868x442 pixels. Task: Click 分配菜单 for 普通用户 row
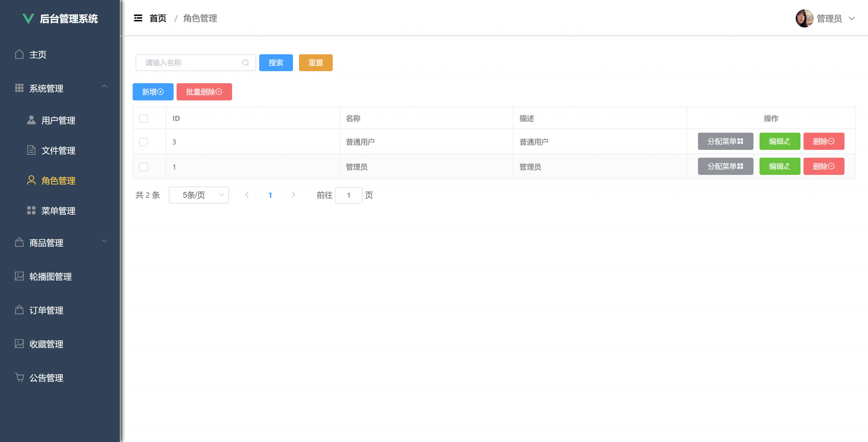coord(725,141)
